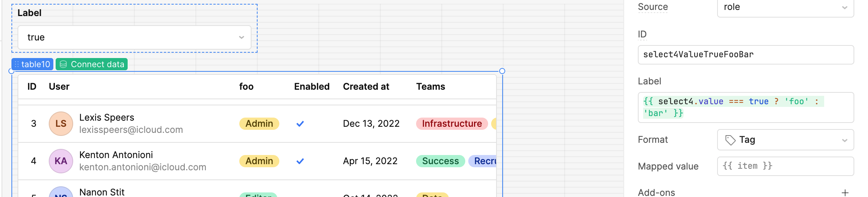The width and height of the screenshot is (868, 197).
Task: Expand the Source dropdown set to role
Action: 785,7
